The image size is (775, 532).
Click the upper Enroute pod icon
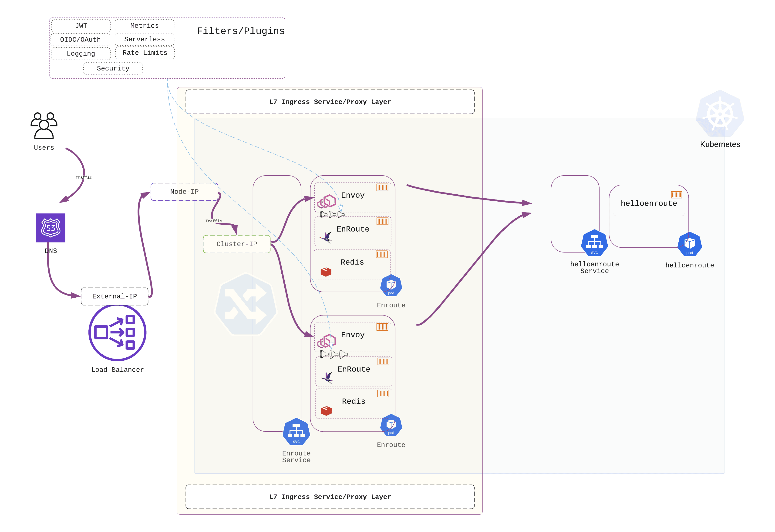[x=391, y=285]
